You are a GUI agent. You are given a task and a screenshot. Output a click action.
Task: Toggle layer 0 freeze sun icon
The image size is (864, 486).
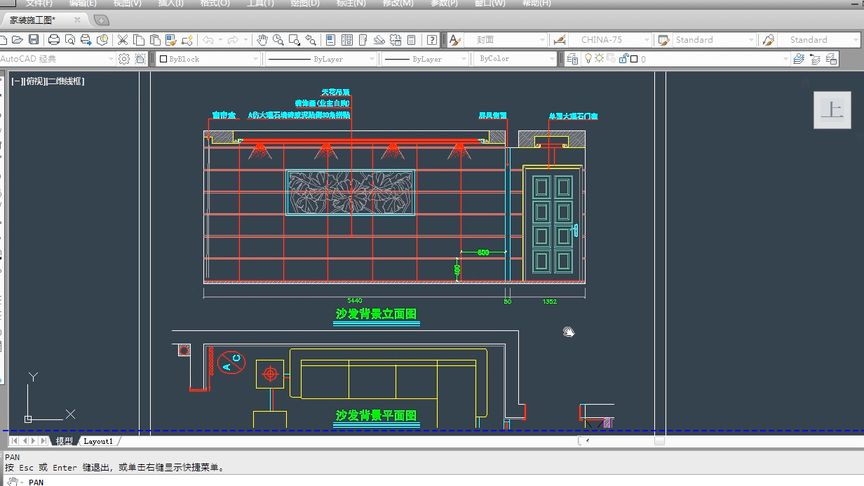[x=599, y=58]
